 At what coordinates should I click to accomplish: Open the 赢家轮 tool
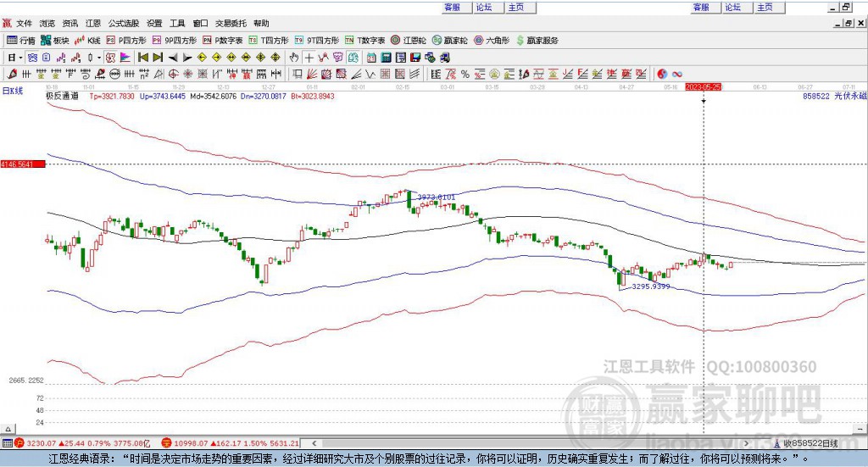coord(449,41)
